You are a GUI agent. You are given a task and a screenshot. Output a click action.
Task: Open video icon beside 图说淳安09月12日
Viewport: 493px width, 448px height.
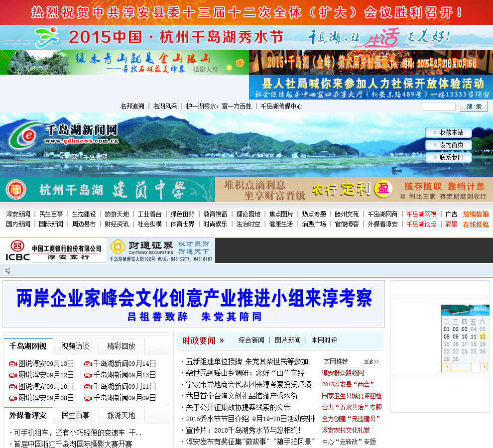[x=13, y=375]
